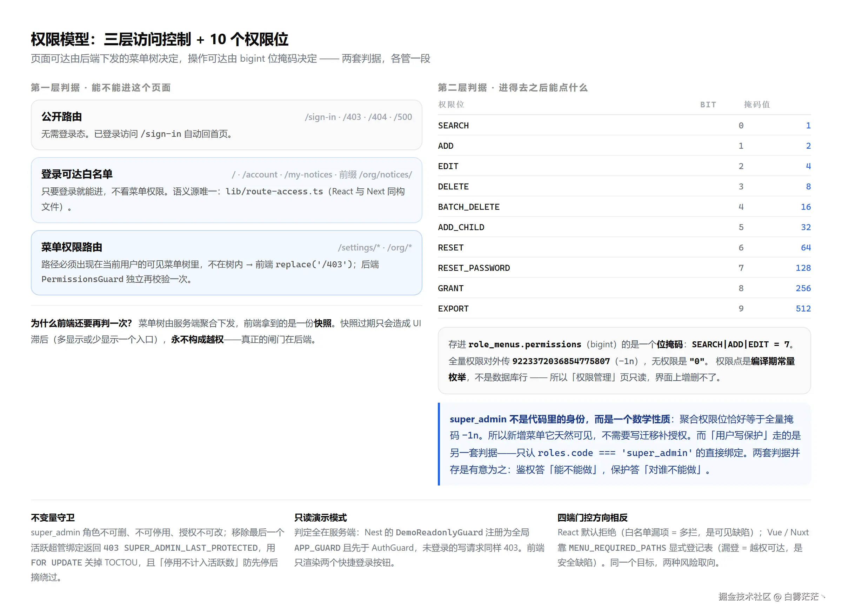Click the GRANT row label

(x=451, y=288)
